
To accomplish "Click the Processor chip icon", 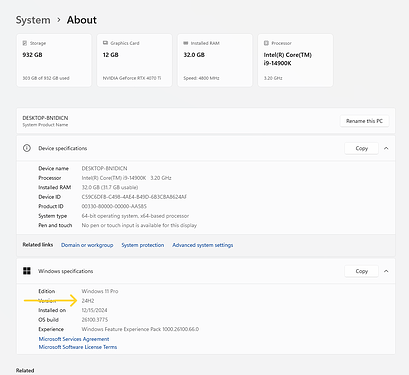I will [266, 43].
